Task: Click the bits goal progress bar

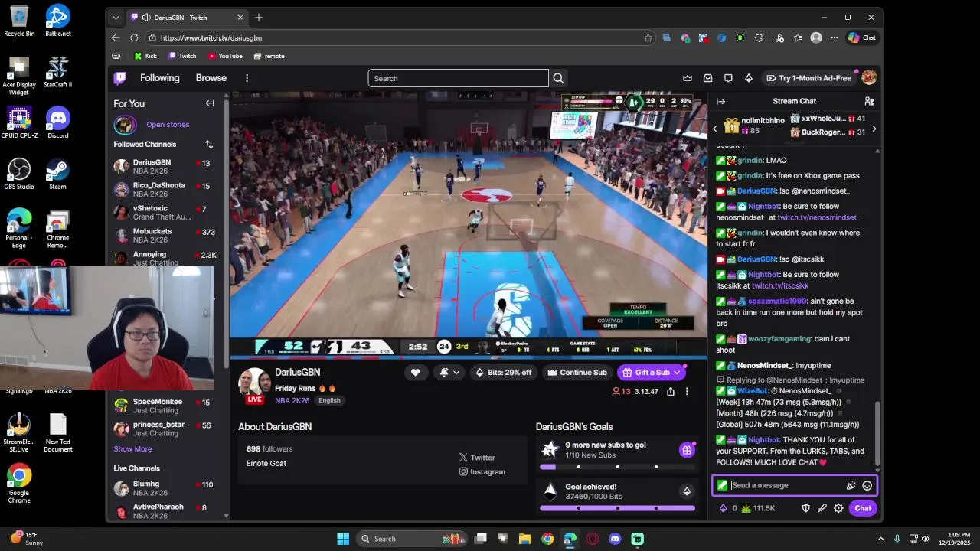Action: pos(617,508)
